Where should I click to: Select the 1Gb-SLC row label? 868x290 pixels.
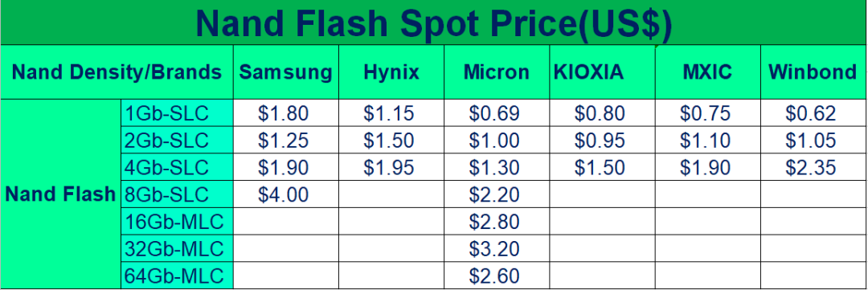coord(177,113)
